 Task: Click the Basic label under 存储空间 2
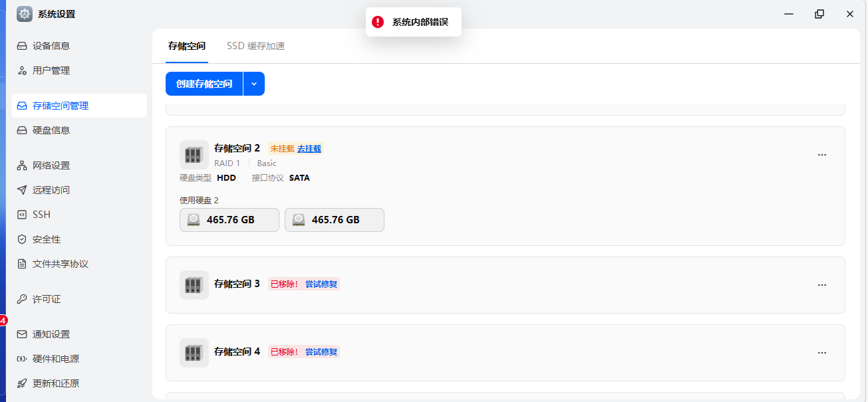267,163
